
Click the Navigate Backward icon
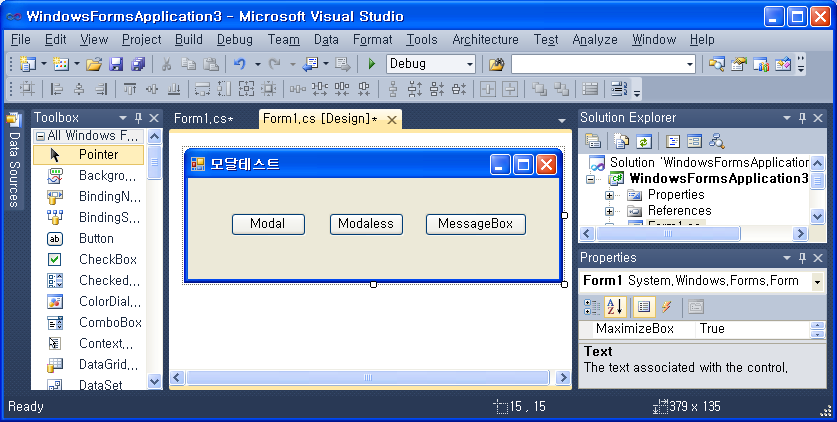(310, 64)
